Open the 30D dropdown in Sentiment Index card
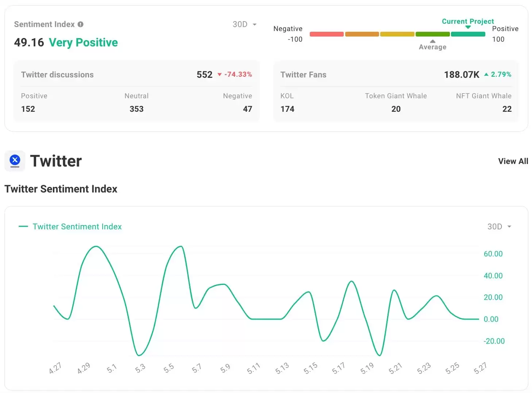The image size is (532, 393). pos(244,24)
